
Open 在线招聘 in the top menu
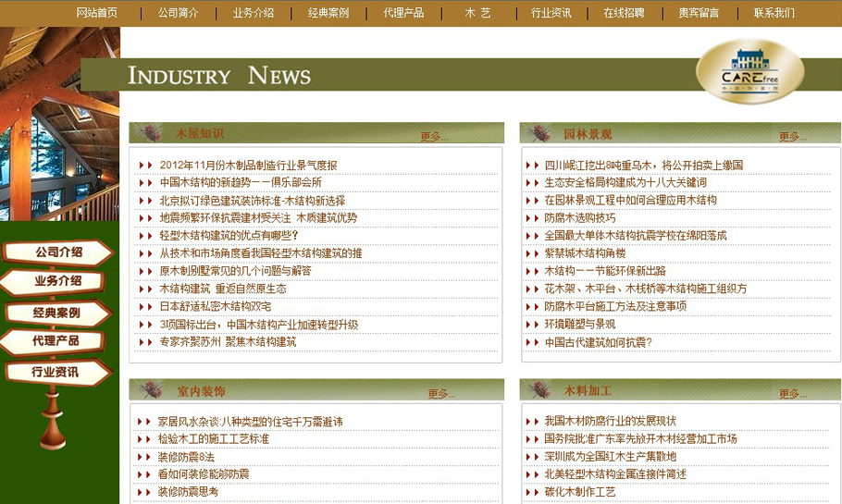[x=624, y=13]
